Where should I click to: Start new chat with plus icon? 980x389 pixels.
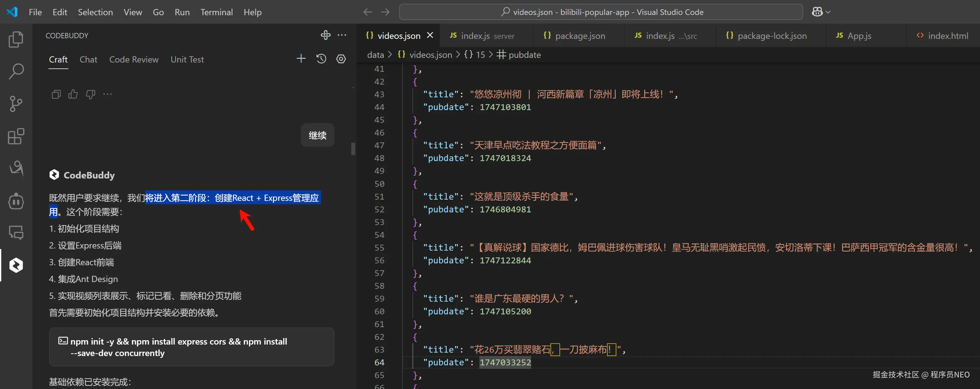coord(301,59)
